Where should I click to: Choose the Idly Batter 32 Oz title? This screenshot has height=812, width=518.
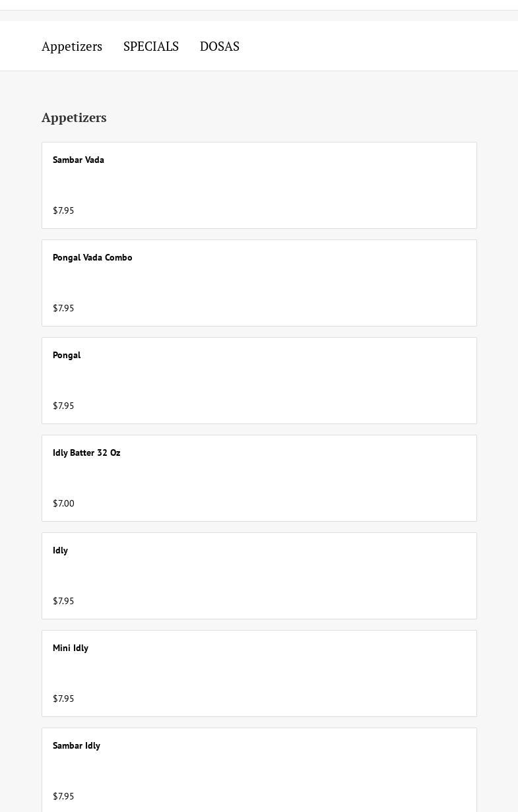pyautogui.click(x=86, y=453)
